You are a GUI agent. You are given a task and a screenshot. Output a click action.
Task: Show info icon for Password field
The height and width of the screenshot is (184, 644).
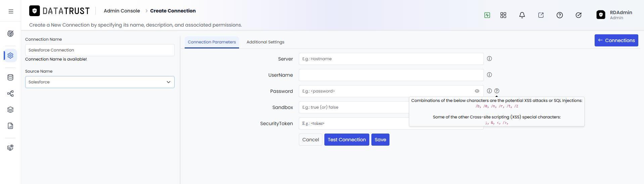tap(490, 91)
